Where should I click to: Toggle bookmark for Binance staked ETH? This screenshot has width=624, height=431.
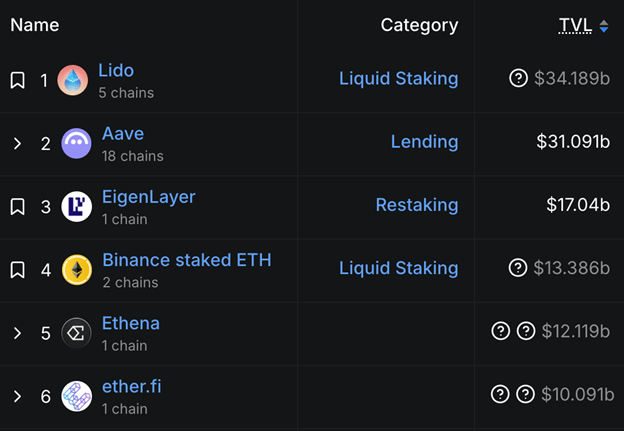tap(17, 269)
